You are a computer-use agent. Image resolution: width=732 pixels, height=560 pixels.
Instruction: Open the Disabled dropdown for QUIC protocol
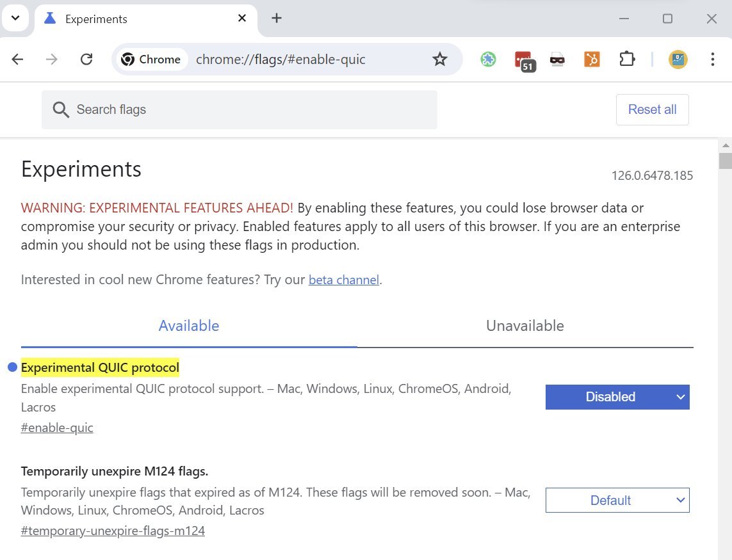pyautogui.click(x=617, y=397)
